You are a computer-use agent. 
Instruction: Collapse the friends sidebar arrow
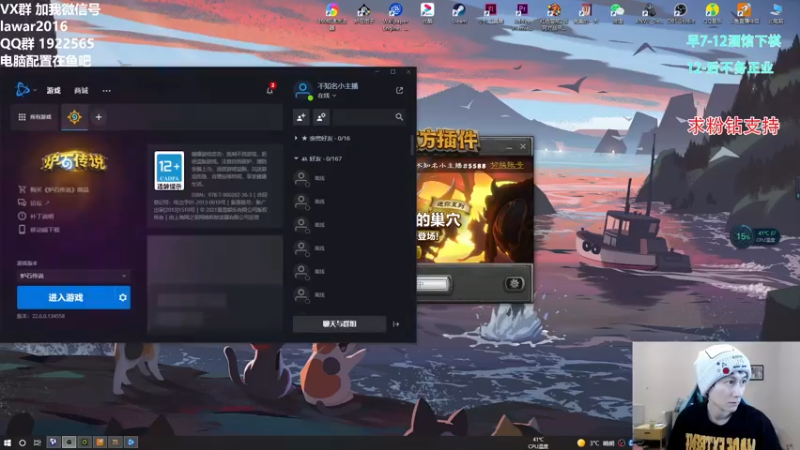(x=396, y=324)
